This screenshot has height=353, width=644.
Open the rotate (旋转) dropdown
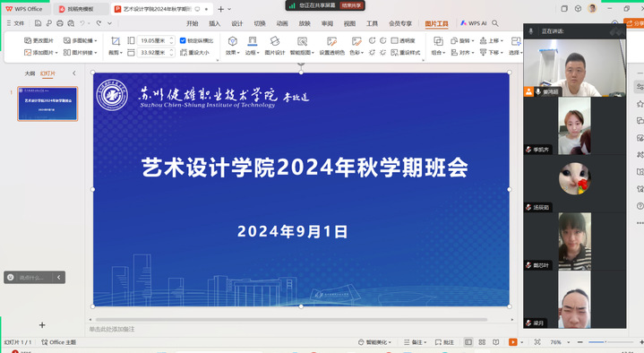pyautogui.click(x=462, y=40)
